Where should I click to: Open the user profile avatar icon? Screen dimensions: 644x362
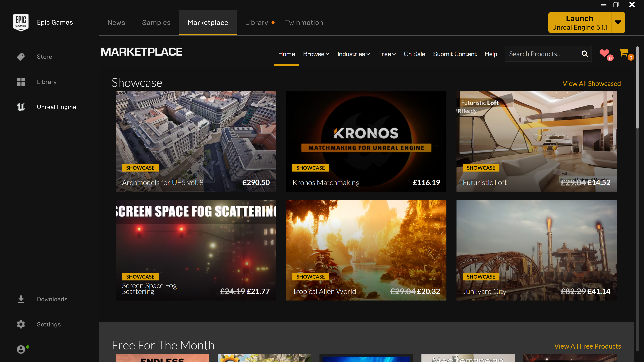[21, 349]
